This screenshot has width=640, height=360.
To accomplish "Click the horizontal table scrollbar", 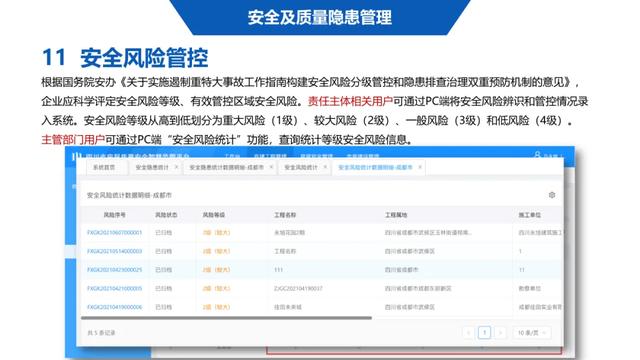I will click(227, 318).
